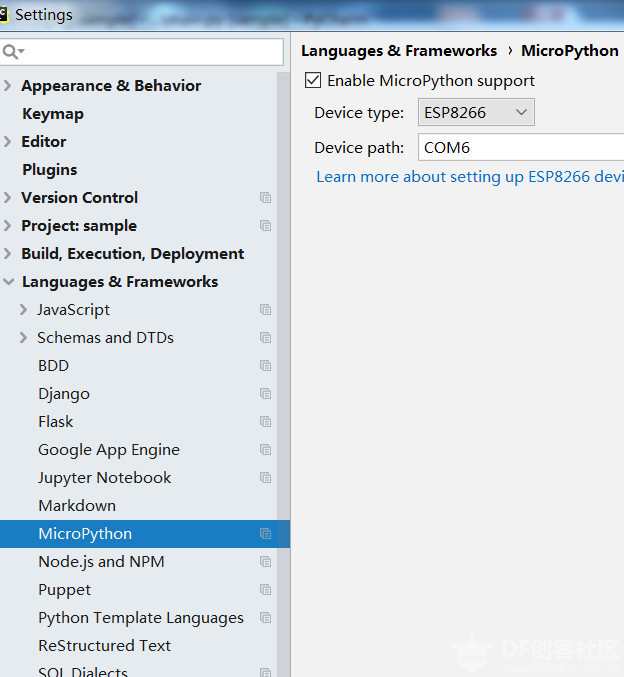
Task: Click the project-level icon beside Google App Engine
Action: 265,450
